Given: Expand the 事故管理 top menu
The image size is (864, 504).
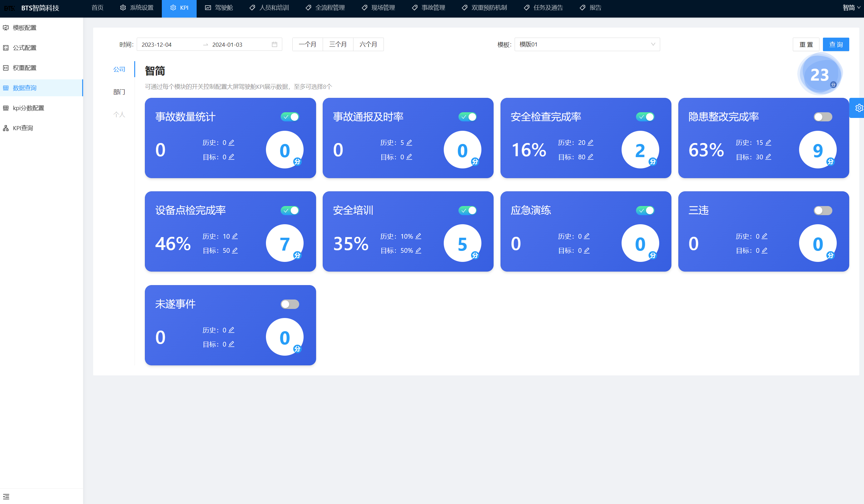Looking at the screenshot, I should [x=429, y=8].
